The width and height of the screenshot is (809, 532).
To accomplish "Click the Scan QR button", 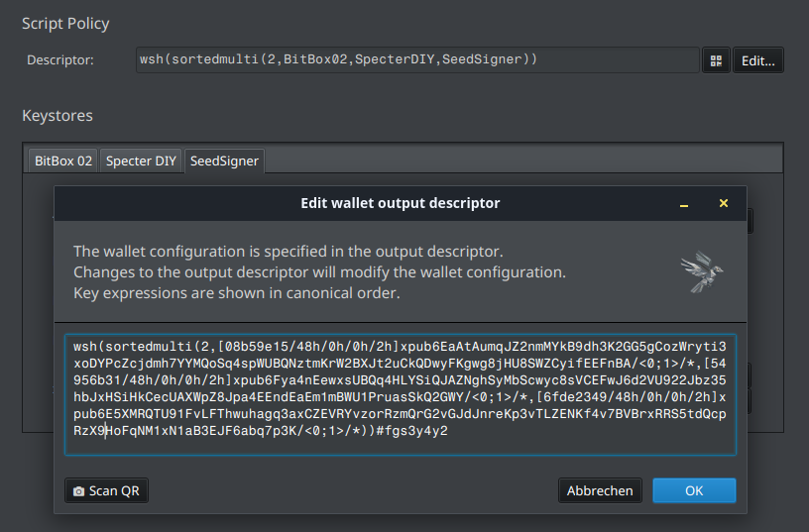I will click(106, 490).
